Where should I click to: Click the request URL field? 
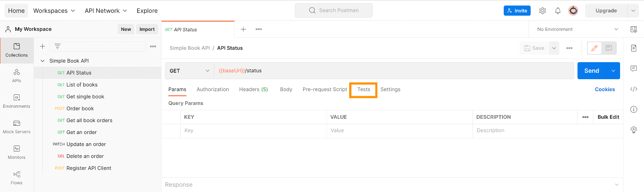394,71
